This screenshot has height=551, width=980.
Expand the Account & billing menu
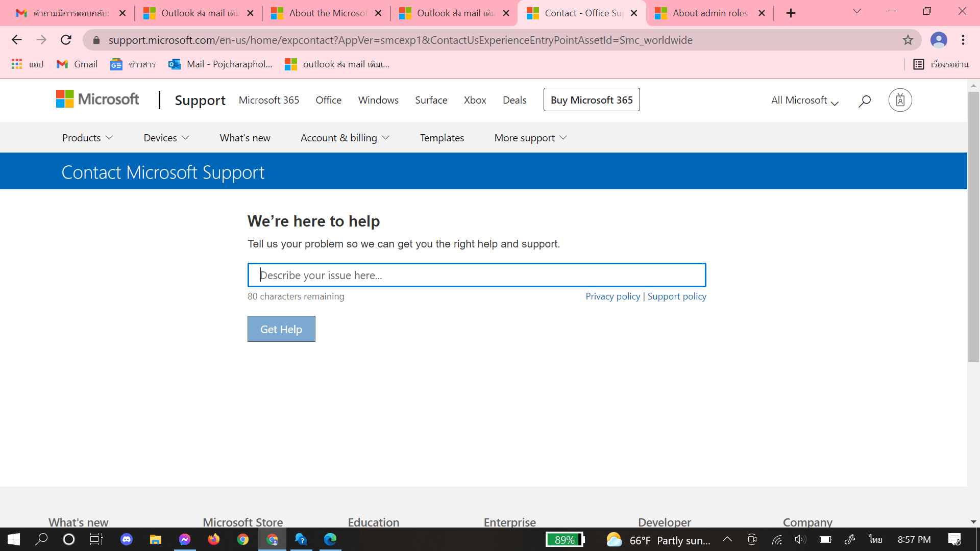click(345, 138)
